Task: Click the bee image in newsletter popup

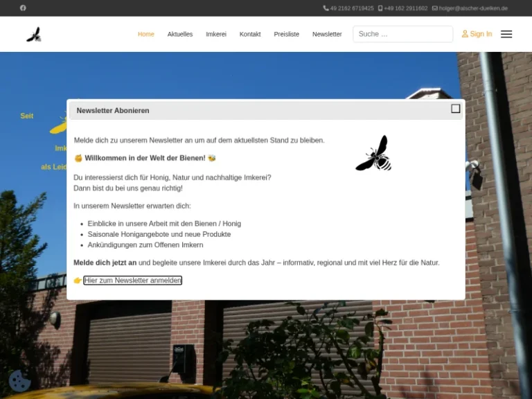Action: tap(374, 154)
